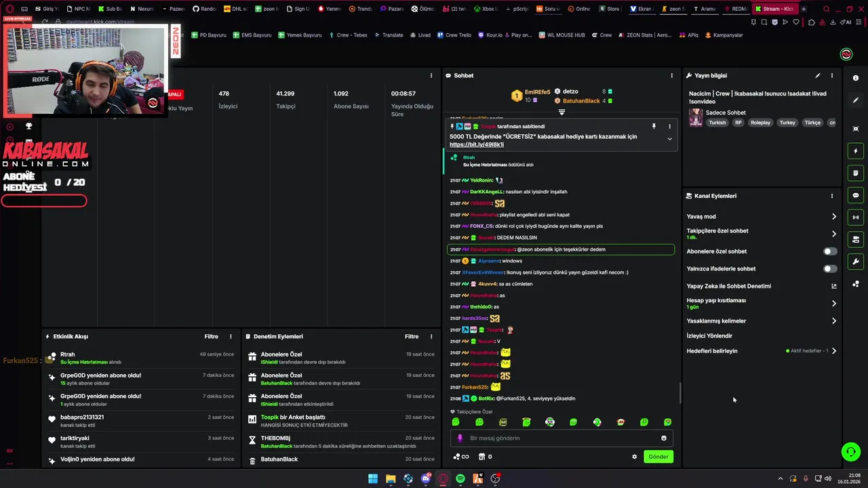Viewport: 868px width, 488px height.
Task: Click green headset support button
Action: click(850, 451)
